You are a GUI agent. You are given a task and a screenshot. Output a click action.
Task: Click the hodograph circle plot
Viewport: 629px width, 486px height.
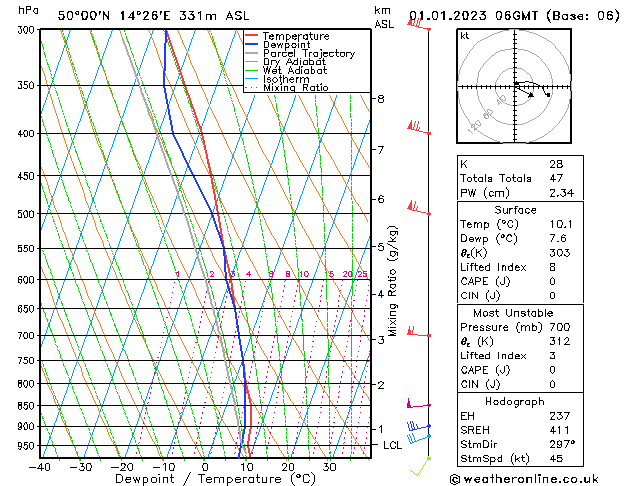tap(518, 88)
